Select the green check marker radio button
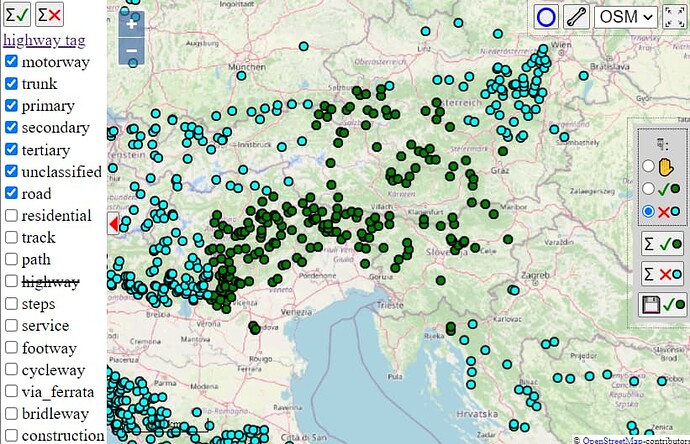 click(648, 188)
